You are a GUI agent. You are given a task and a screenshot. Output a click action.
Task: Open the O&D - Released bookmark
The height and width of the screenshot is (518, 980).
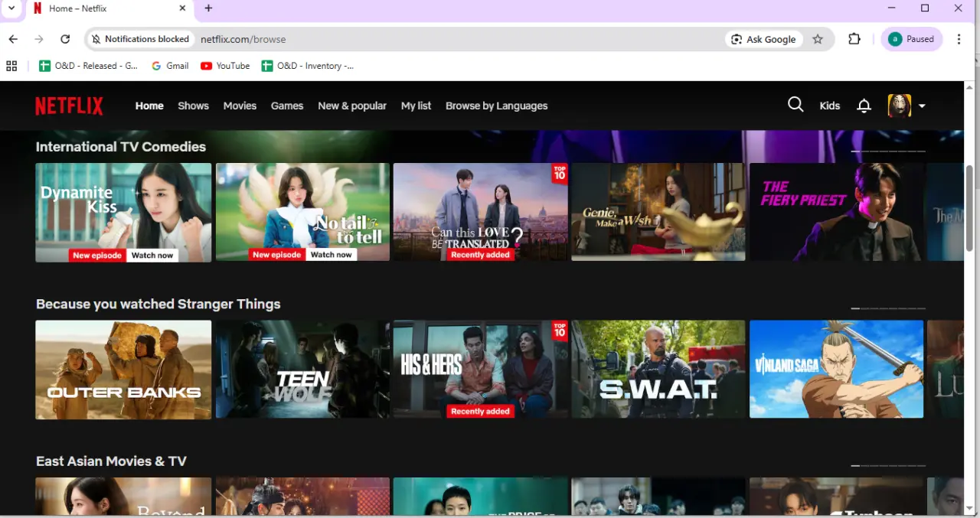pyautogui.click(x=88, y=66)
